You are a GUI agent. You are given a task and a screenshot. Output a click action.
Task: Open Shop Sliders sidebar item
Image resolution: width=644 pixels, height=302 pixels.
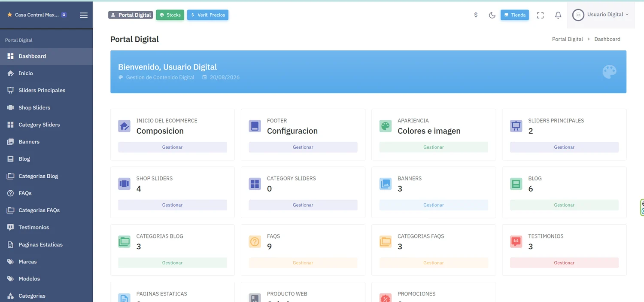(x=46, y=108)
